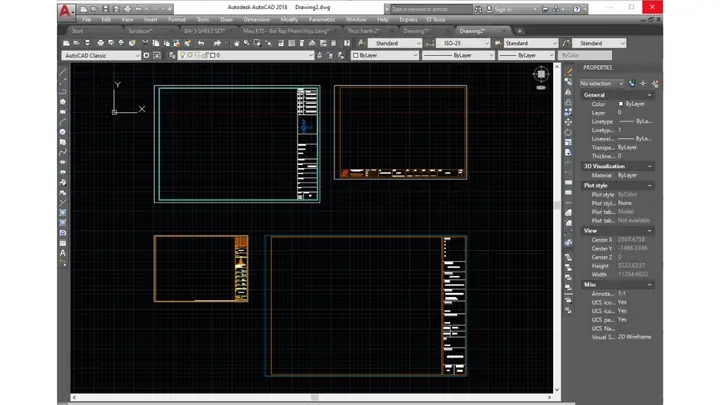Click the layer 0 color swatch
The width and height of the screenshot is (720, 405).
coord(212,55)
